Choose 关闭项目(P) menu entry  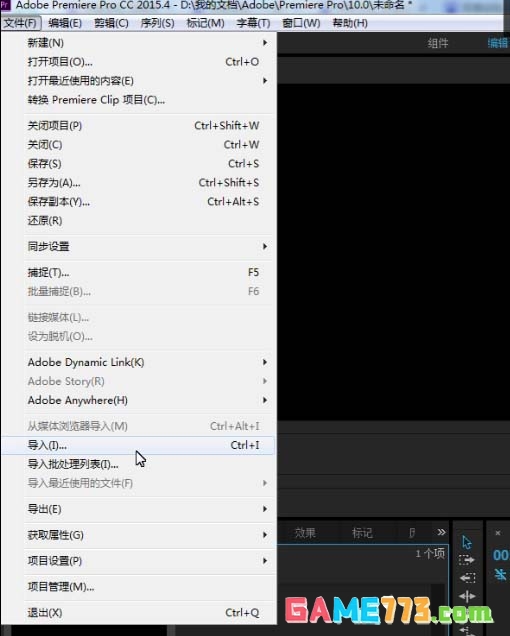point(138,125)
